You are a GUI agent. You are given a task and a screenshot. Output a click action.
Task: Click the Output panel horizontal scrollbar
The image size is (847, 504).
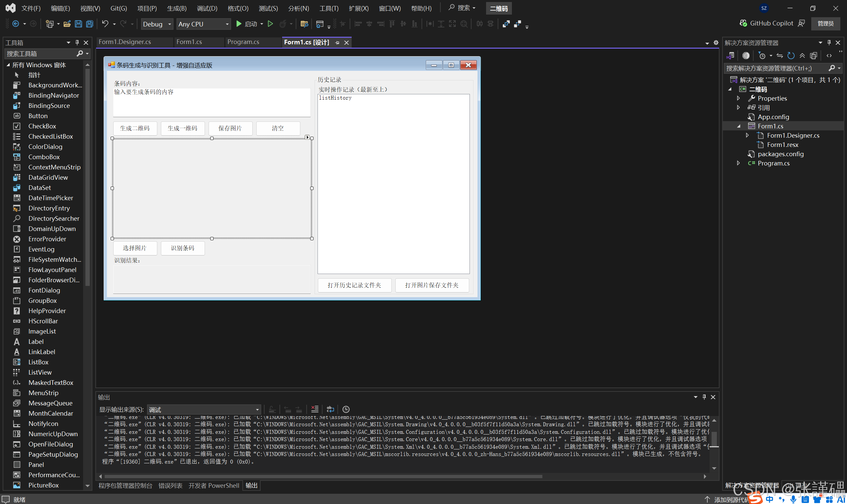coord(323,477)
